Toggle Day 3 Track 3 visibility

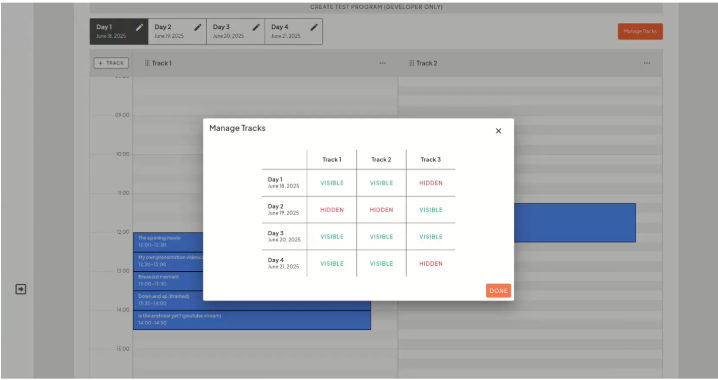[431, 237]
